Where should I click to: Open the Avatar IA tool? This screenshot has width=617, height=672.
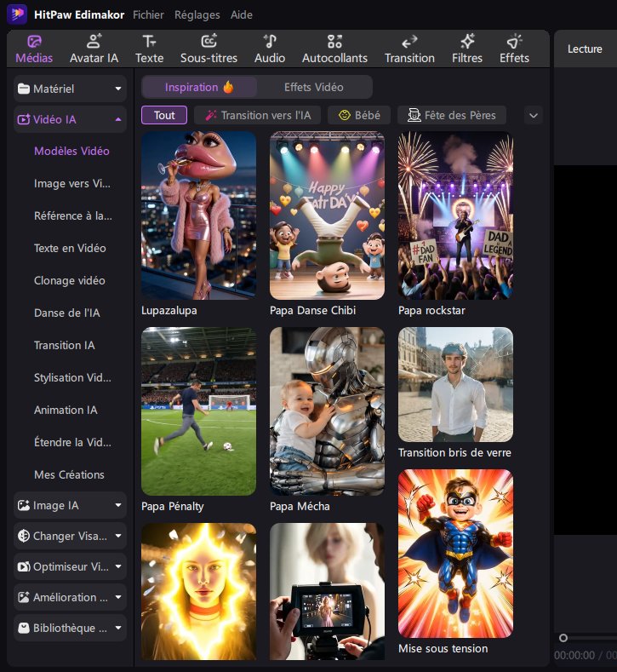click(x=94, y=49)
